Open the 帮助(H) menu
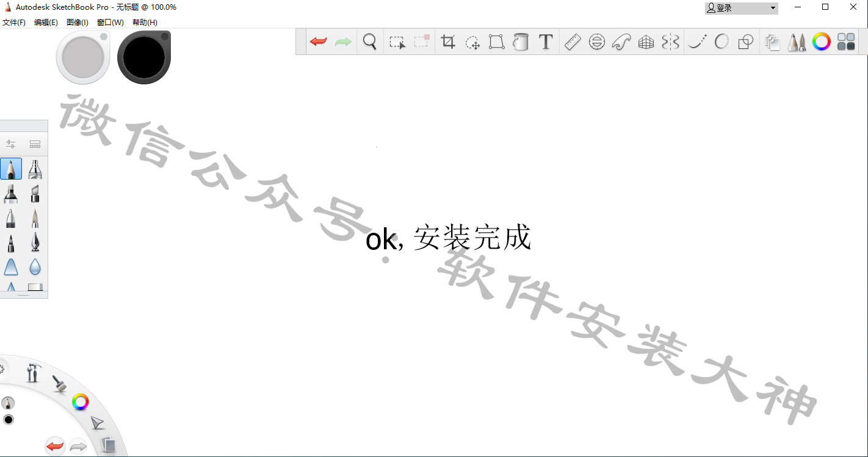Image resolution: width=868 pixels, height=457 pixels. click(145, 23)
